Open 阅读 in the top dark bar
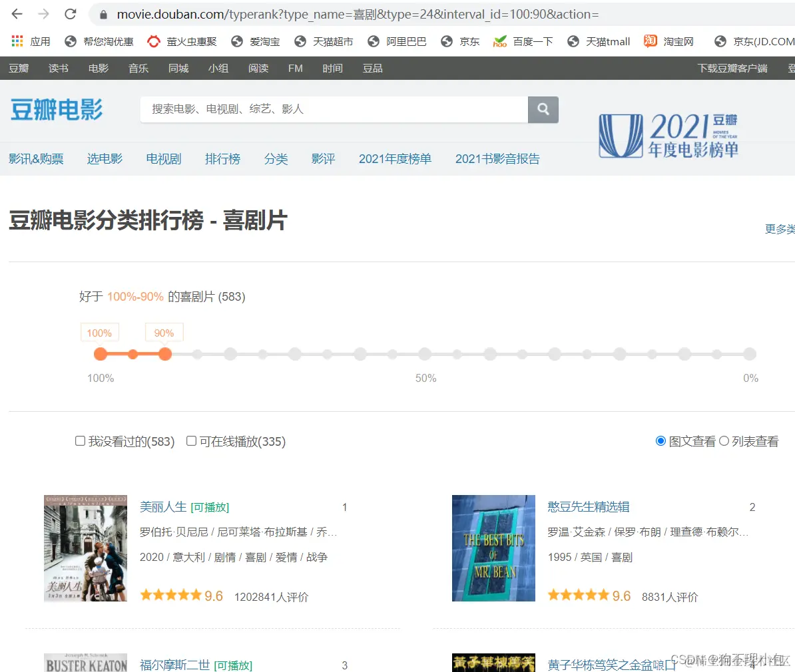The width and height of the screenshot is (795, 672). tap(258, 69)
